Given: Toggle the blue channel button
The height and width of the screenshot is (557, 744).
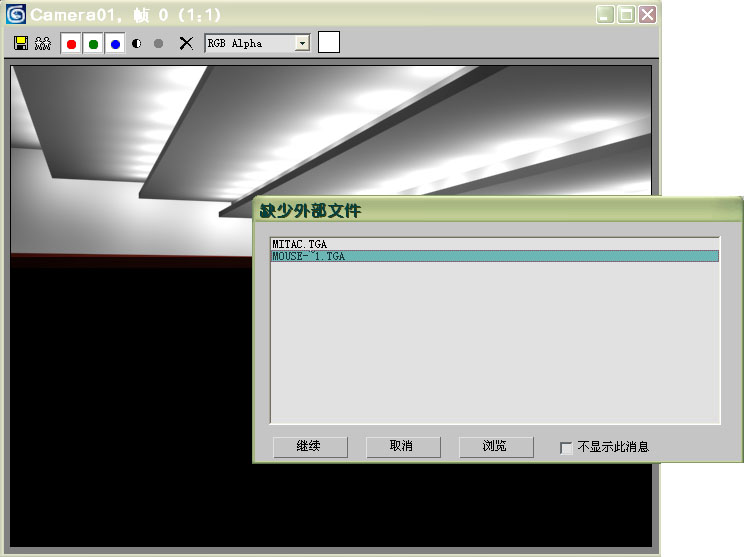Looking at the screenshot, I should point(115,44).
